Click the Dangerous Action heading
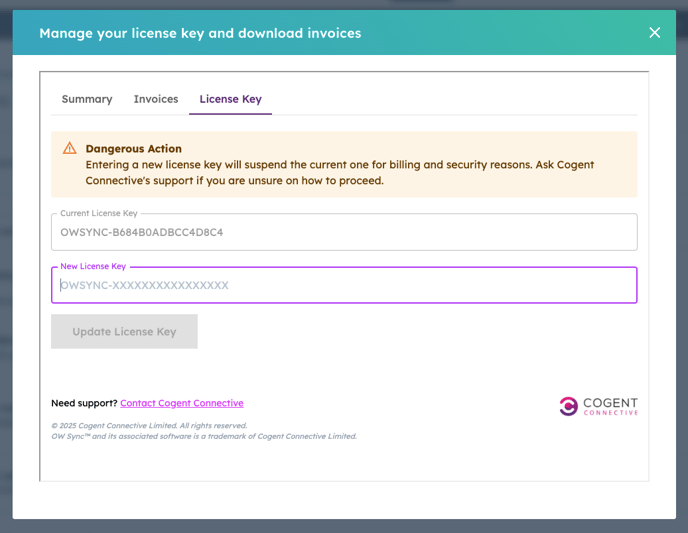The height and width of the screenshot is (533, 688). pyautogui.click(x=133, y=149)
